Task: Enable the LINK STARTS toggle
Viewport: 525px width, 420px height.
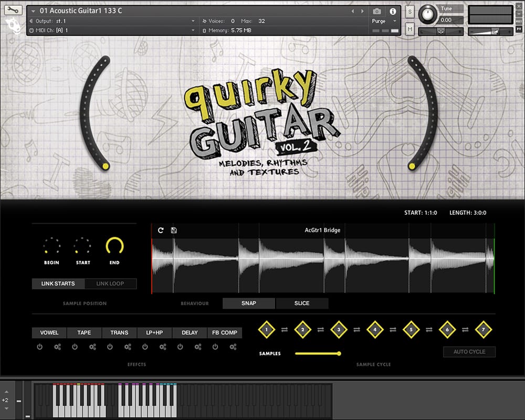Action: click(58, 283)
